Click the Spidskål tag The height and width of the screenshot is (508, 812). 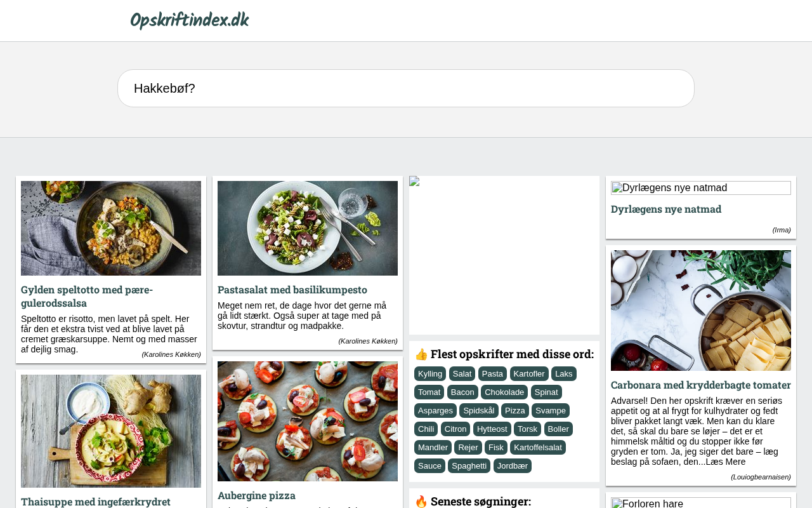[x=479, y=410]
